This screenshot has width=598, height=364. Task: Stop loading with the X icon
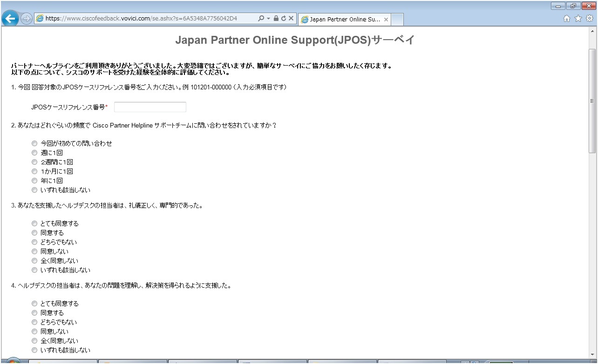[291, 19]
